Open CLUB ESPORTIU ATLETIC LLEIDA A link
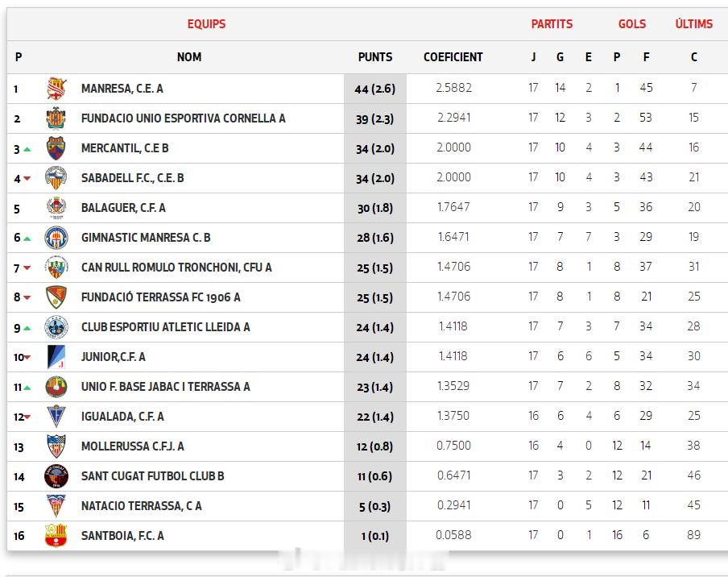 165,327
